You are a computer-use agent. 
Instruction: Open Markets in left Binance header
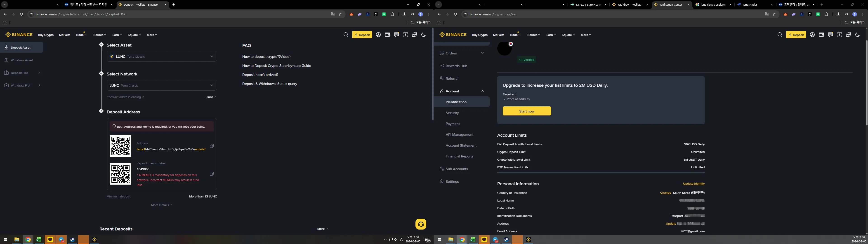tap(64, 35)
